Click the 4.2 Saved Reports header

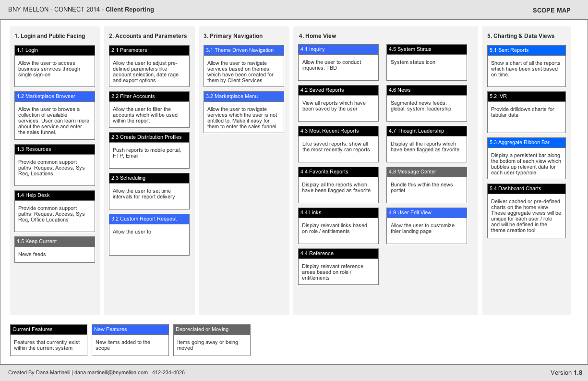click(x=338, y=90)
